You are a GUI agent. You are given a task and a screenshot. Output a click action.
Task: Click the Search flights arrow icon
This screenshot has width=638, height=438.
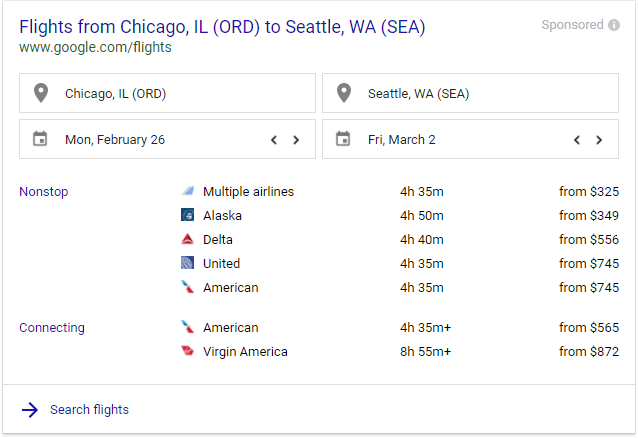tap(30, 409)
